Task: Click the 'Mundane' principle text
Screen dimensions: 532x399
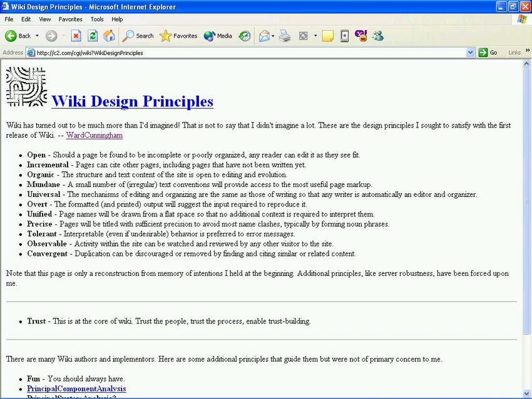Action: point(43,184)
